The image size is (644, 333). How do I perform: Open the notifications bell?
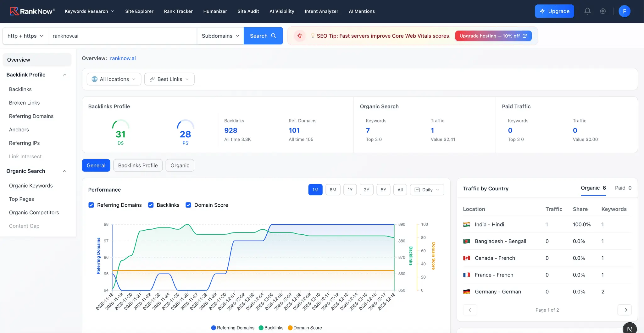click(x=587, y=11)
